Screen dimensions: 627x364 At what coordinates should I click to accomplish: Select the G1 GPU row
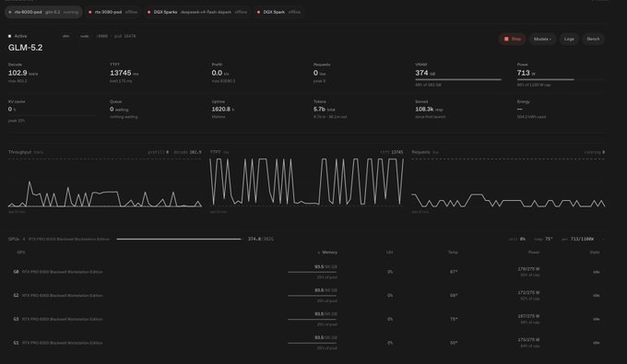(306, 343)
